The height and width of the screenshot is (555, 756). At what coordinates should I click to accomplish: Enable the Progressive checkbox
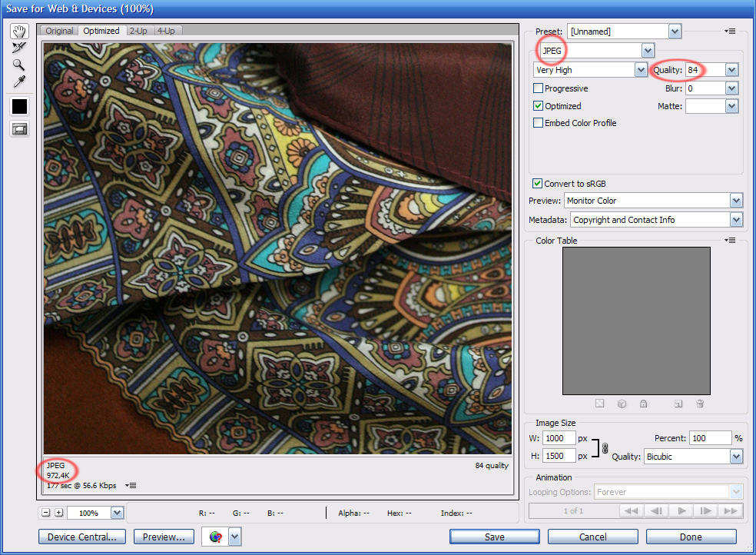539,88
